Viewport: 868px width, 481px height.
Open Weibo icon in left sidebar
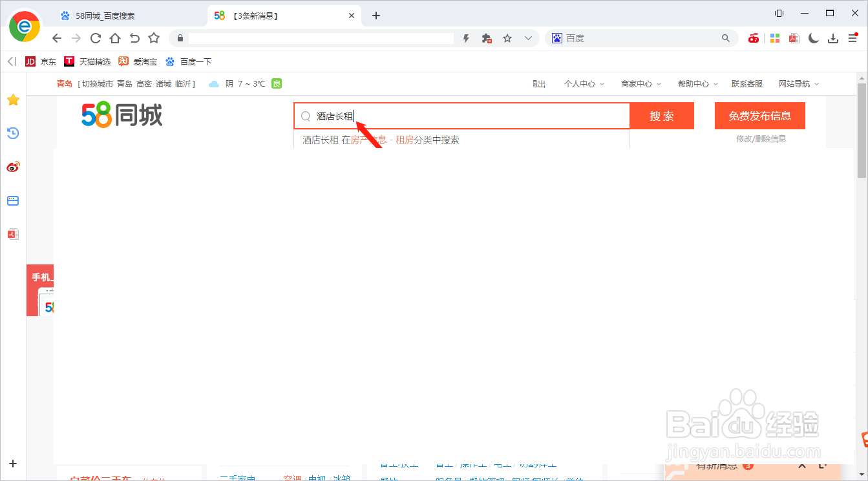[x=13, y=167]
